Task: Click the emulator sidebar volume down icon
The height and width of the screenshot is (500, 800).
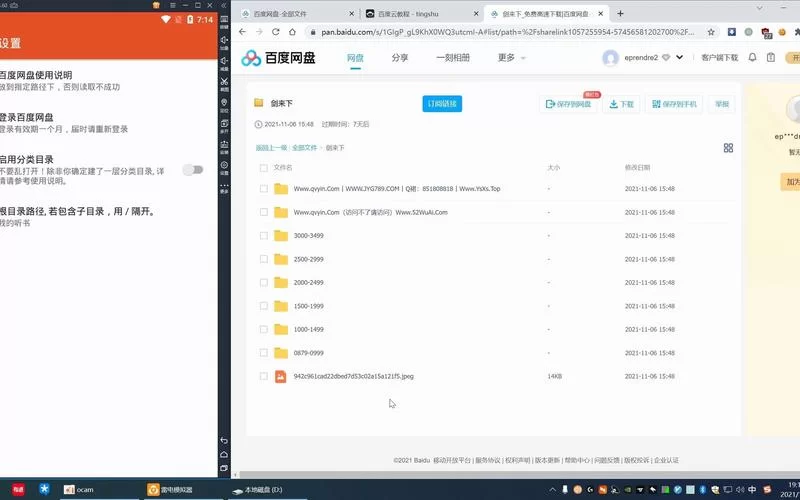Action: coord(224,62)
